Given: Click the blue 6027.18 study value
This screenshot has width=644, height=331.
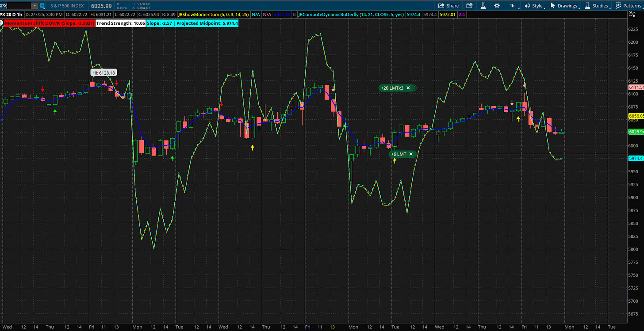Looking at the screenshot, I should click(282, 15).
